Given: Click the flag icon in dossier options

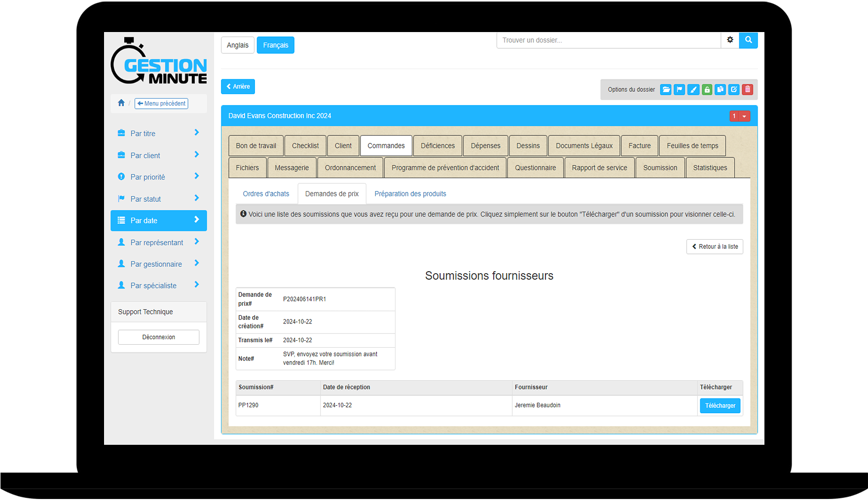Looking at the screenshot, I should coord(679,90).
